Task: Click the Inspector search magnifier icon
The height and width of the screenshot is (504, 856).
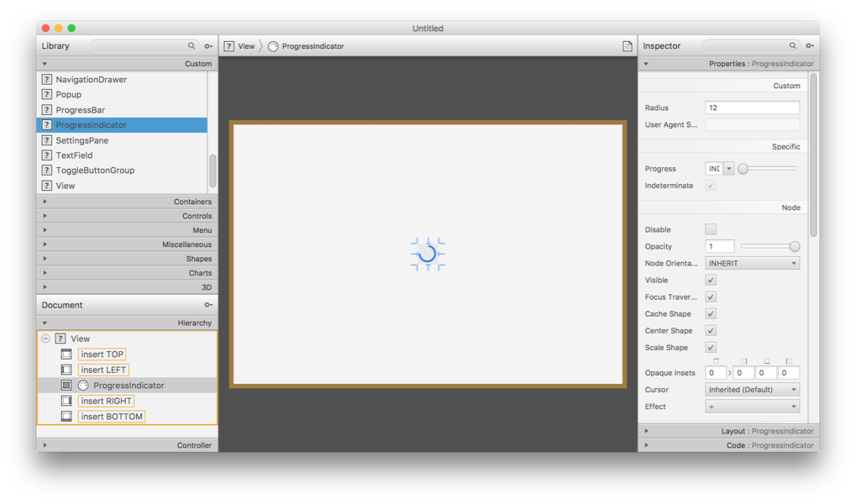Action: pos(792,46)
